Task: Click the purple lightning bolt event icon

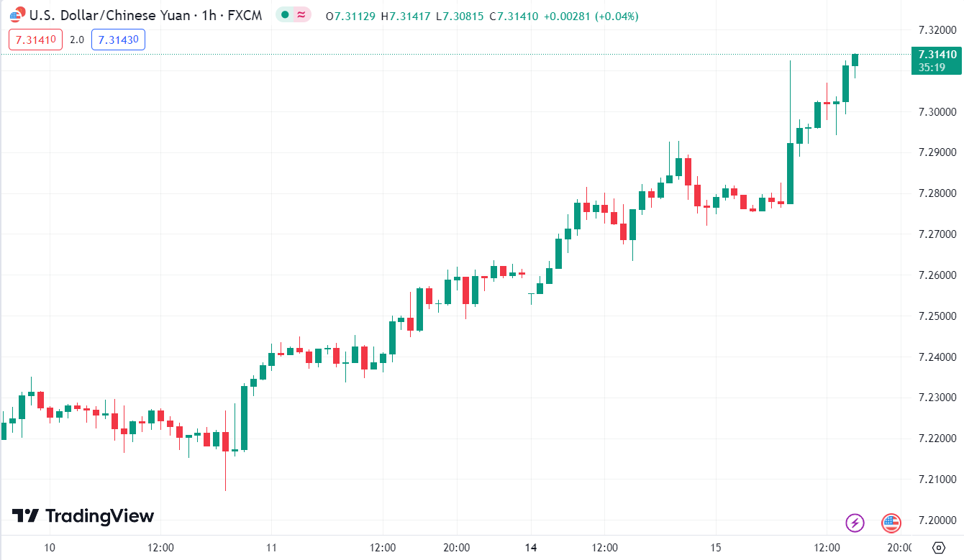Action: coord(855,523)
